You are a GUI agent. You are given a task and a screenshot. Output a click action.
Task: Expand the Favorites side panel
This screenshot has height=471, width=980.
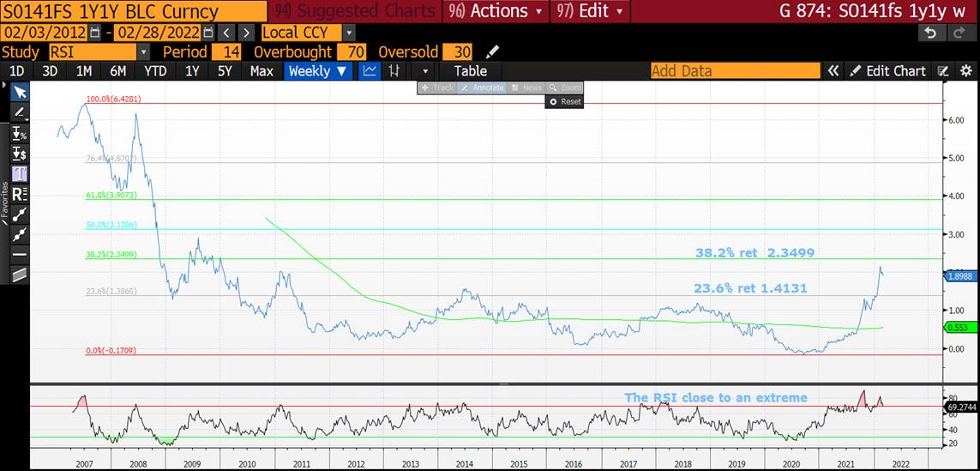[x=4, y=202]
